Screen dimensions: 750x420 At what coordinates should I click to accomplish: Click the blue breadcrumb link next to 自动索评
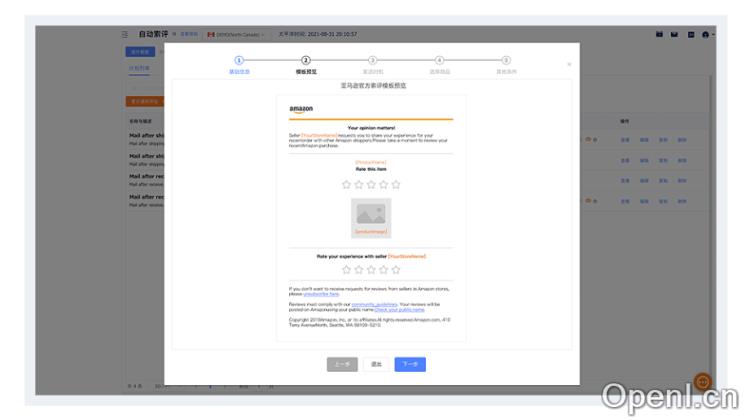189,34
